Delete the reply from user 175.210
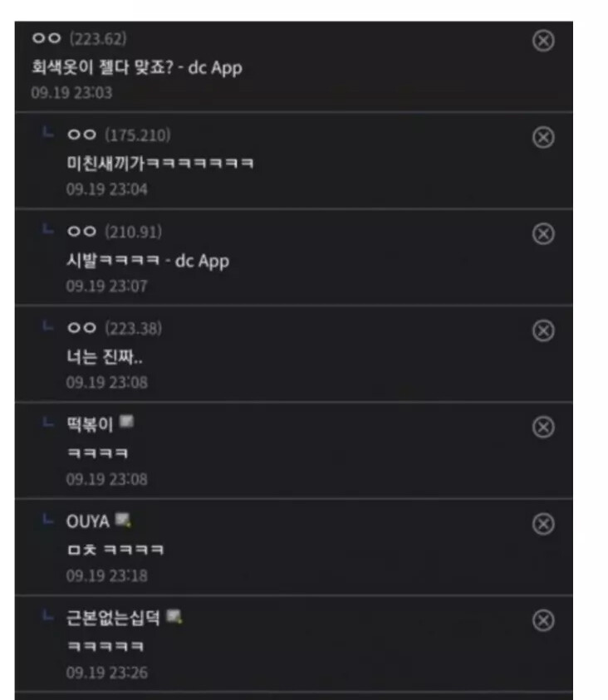Image resolution: width=608 pixels, height=700 pixels. (543, 138)
